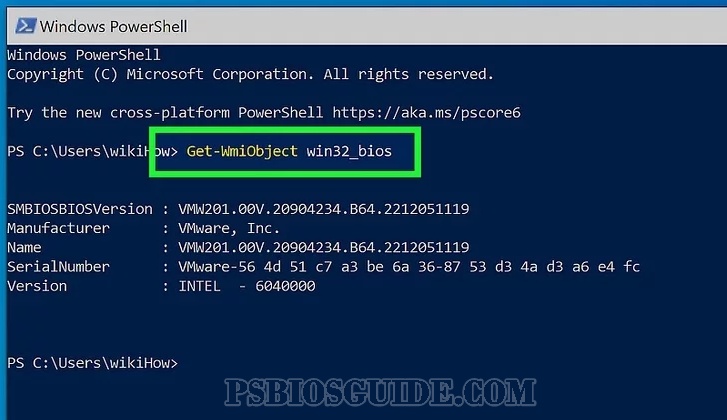The image size is (727, 420).
Task: Click the SMBIOSBIOSVersion value VMW201.00V string
Action: click(324, 209)
